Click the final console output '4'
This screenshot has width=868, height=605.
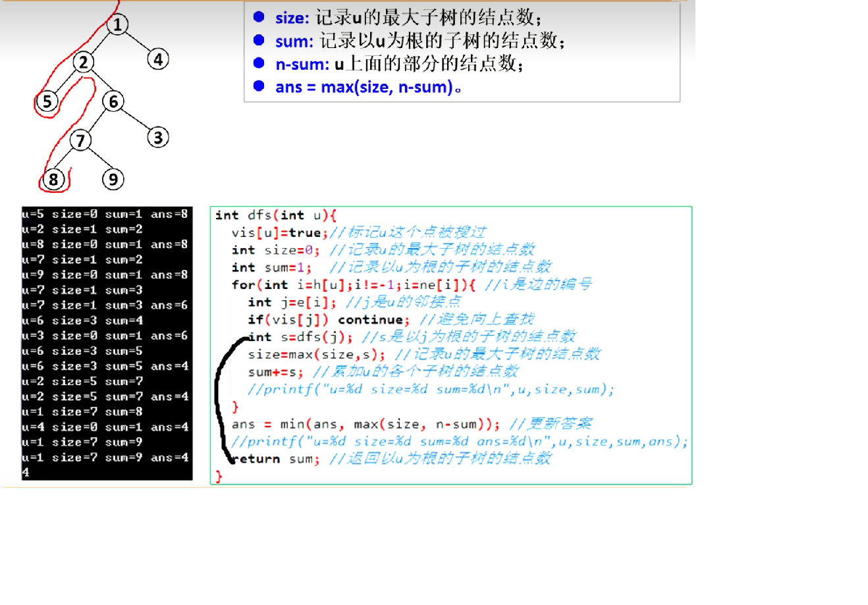click(26, 472)
